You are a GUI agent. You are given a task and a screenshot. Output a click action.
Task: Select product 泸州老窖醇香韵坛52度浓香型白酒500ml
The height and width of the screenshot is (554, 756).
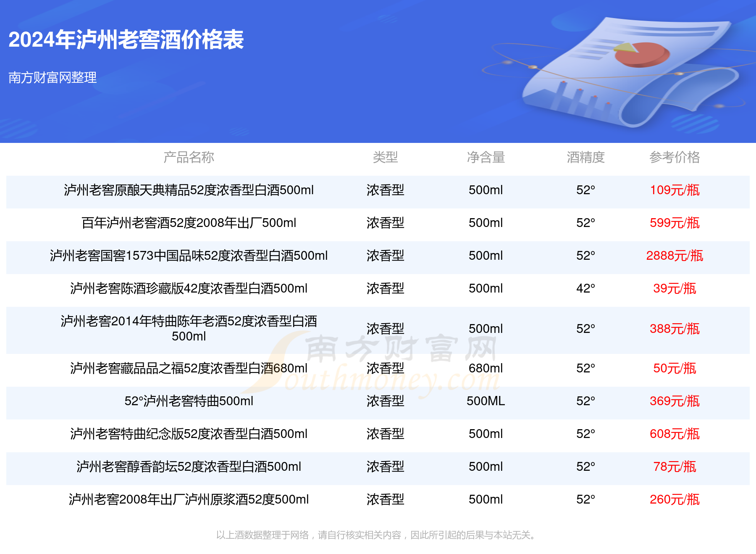pos(189,467)
